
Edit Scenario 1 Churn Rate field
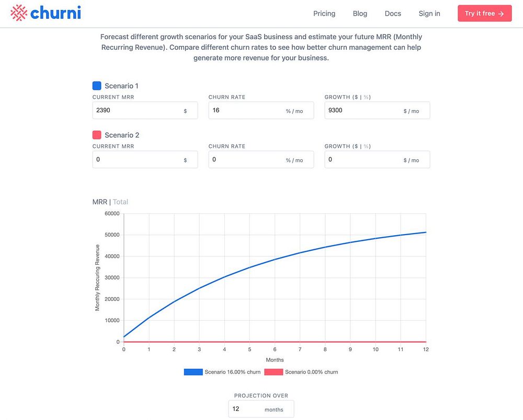(x=261, y=110)
